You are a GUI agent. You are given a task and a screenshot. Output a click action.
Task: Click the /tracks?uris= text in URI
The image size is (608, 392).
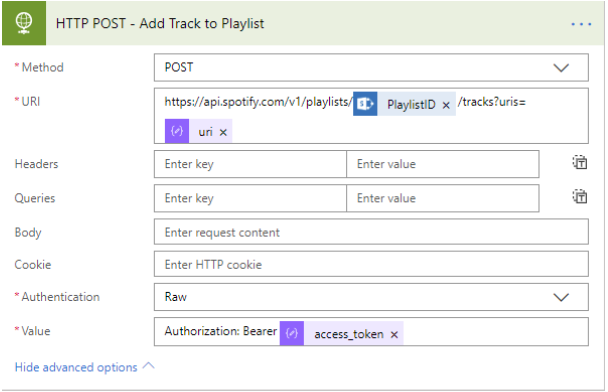[x=492, y=102]
